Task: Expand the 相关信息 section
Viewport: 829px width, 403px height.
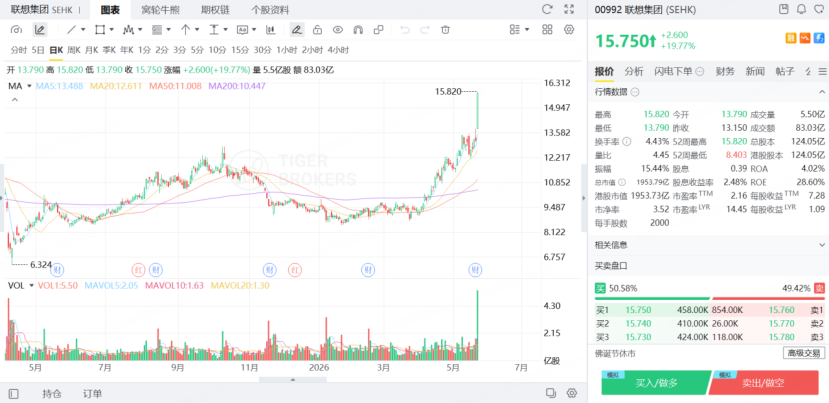Action: [822, 245]
